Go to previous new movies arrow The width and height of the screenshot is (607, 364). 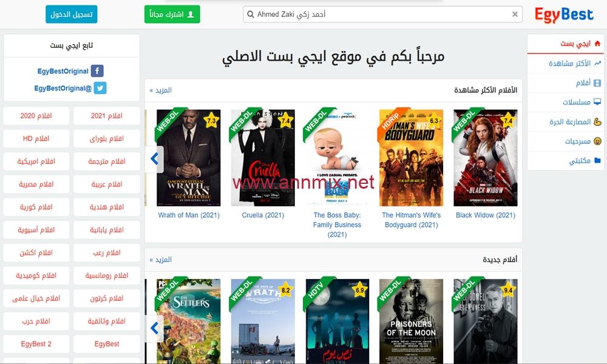point(154,328)
